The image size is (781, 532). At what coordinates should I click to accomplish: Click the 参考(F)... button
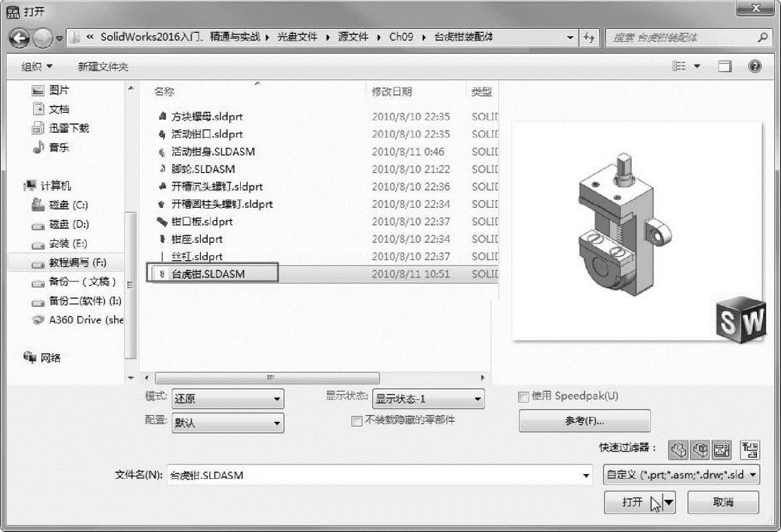pos(584,421)
